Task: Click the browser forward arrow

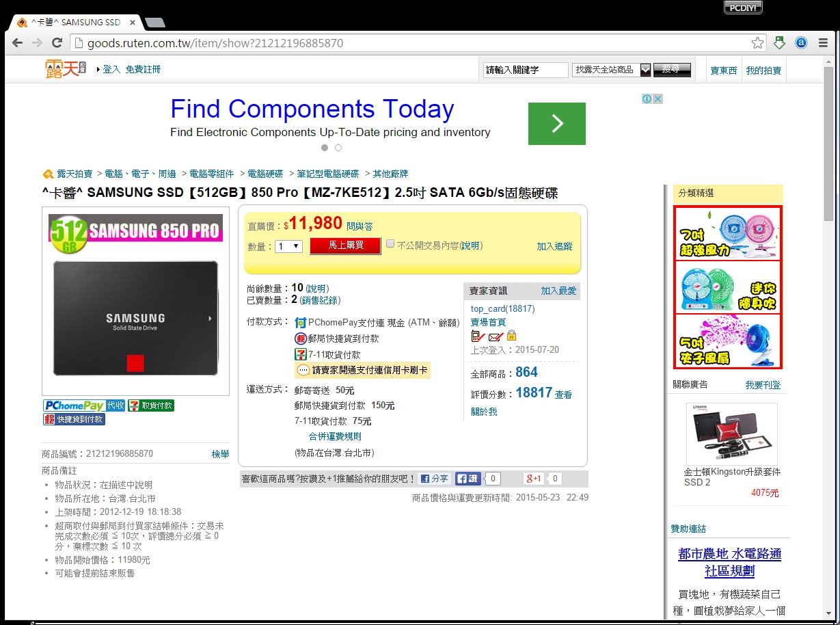Action: [38, 43]
